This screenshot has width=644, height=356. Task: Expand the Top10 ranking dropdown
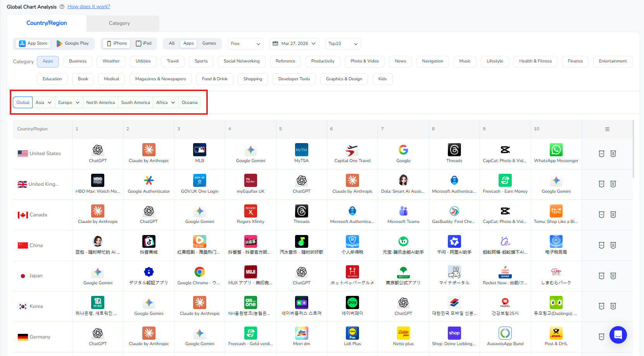[343, 44]
